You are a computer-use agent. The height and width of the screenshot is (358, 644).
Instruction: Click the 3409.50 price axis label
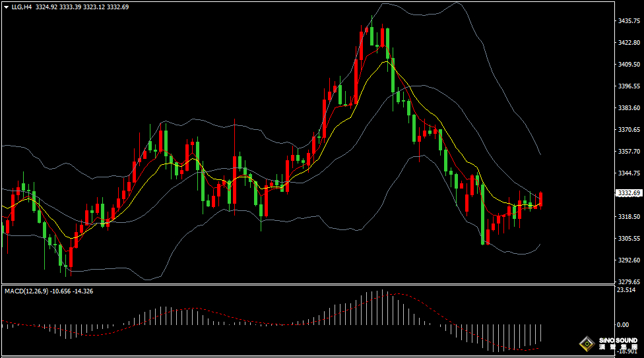point(629,65)
